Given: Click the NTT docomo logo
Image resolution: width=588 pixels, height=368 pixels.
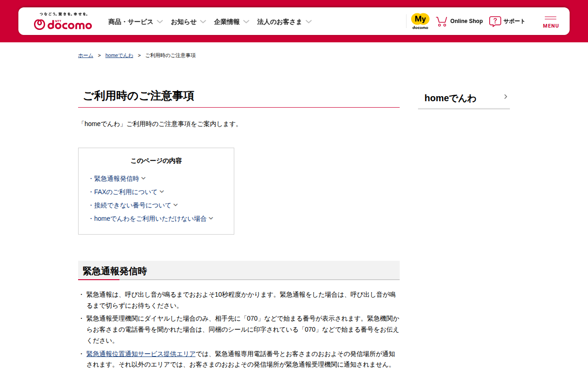Looking at the screenshot, I should [x=63, y=21].
